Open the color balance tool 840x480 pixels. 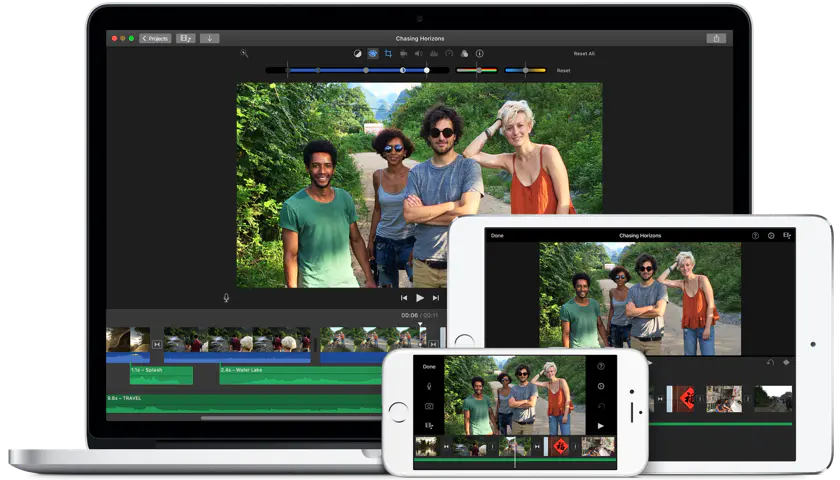[x=358, y=53]
